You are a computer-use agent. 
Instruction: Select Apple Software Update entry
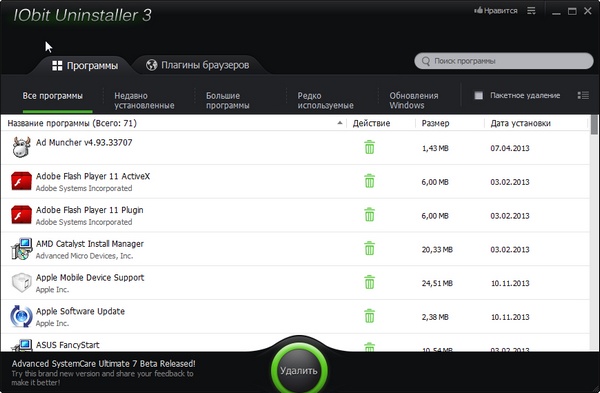click(x=295, y=316)
